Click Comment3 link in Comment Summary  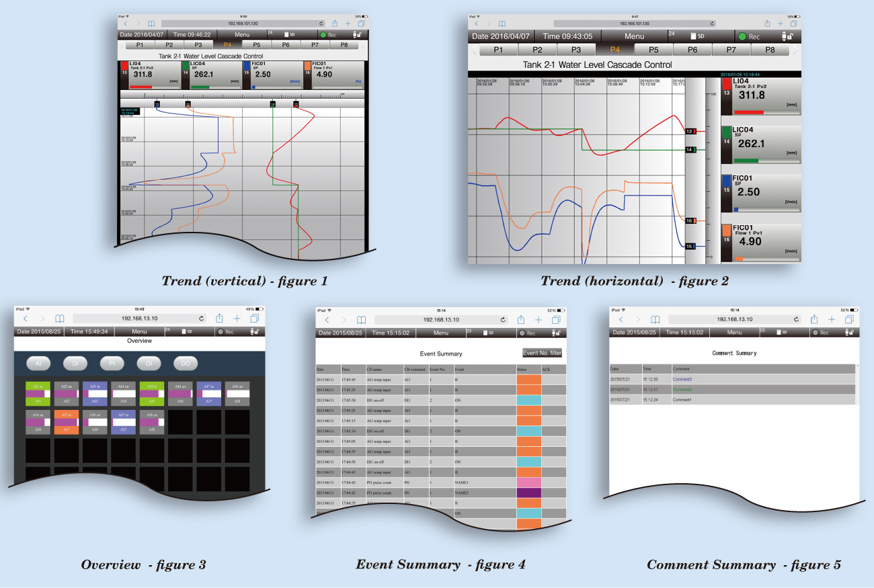tap(682, 380)
